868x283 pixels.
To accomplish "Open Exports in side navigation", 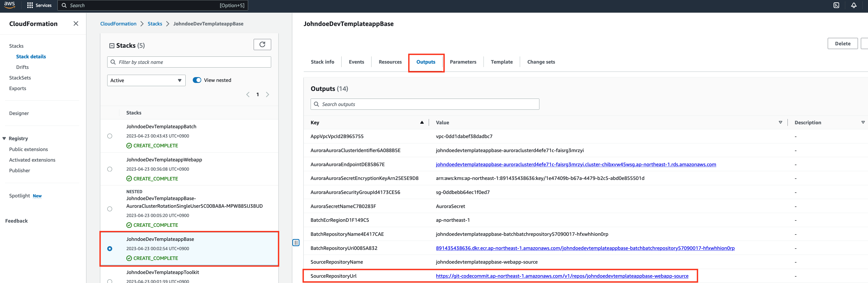I will click(17, 89).
